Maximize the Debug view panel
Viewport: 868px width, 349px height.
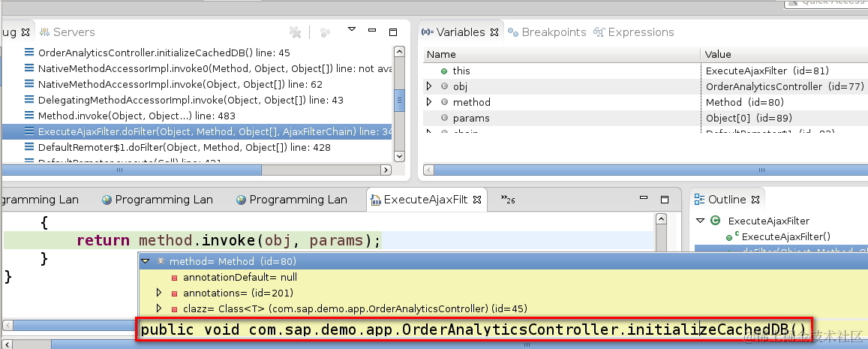coord(393,32)
